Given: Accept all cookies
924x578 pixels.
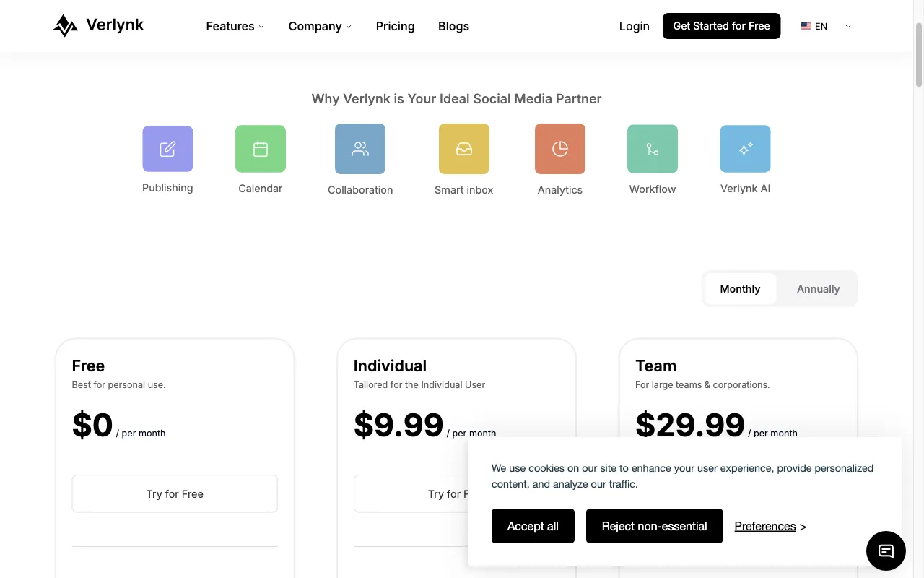Looking at the screenshot, I should coord(533,526).
